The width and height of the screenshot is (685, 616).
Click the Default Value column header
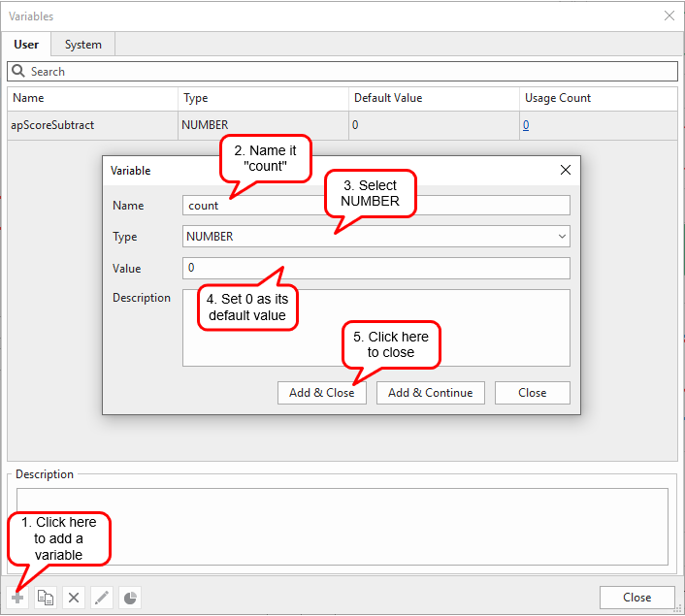coord(435,98)
